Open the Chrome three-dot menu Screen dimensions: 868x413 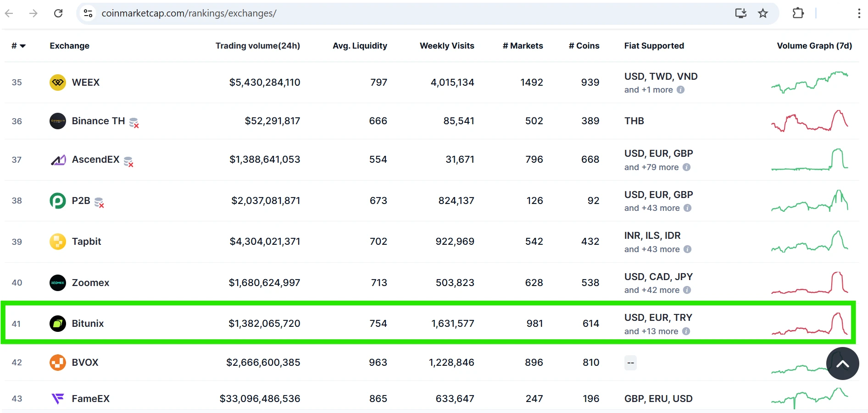[859, 13]
